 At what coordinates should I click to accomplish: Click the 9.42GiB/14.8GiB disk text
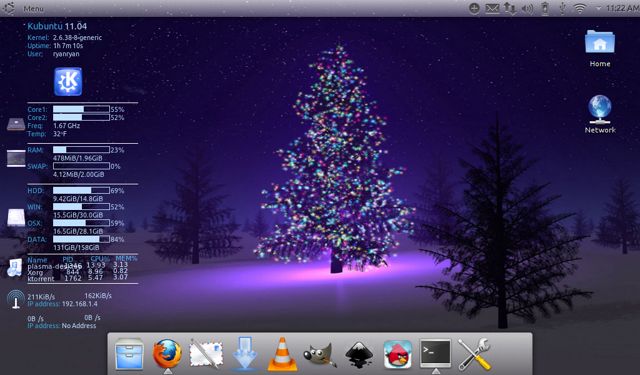78,199
